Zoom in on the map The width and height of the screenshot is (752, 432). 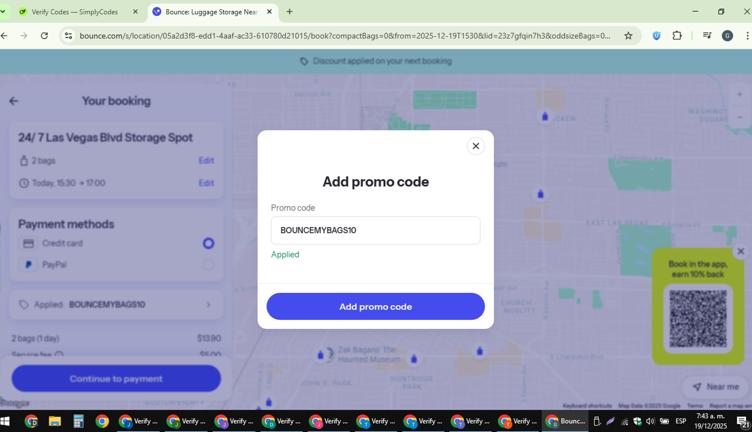click(x=739, y=94)
